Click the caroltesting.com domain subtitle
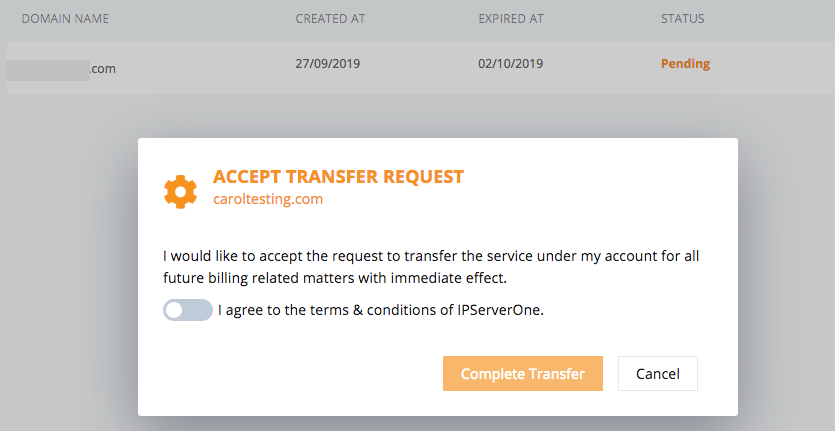This screenshot has width=835, height=431. [x=268, y=199]
